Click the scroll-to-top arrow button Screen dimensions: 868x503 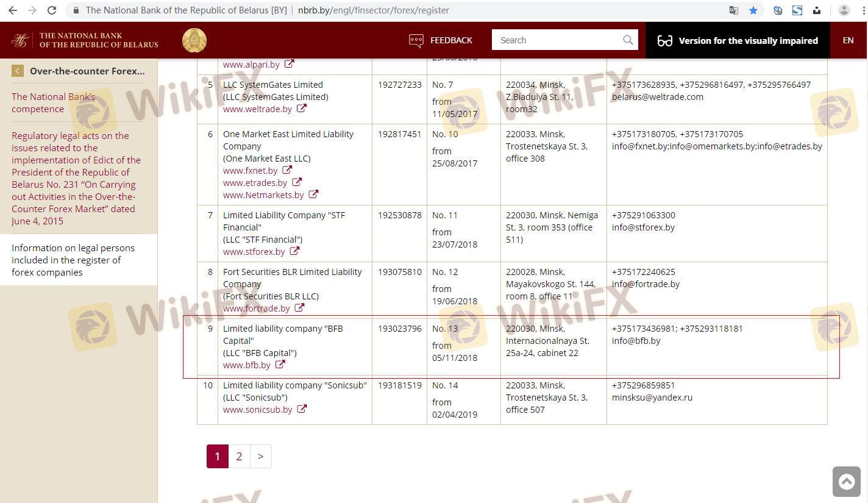(846, 482)
